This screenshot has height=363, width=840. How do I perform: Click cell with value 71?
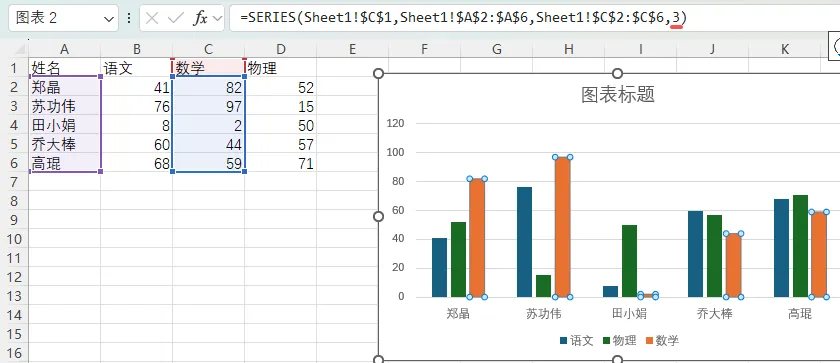coord(281,163)
